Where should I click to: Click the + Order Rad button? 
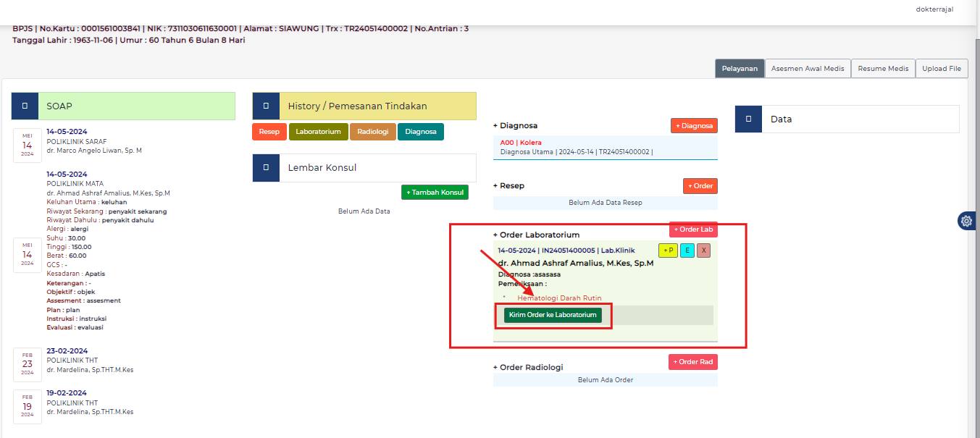(x=692, y=362)
